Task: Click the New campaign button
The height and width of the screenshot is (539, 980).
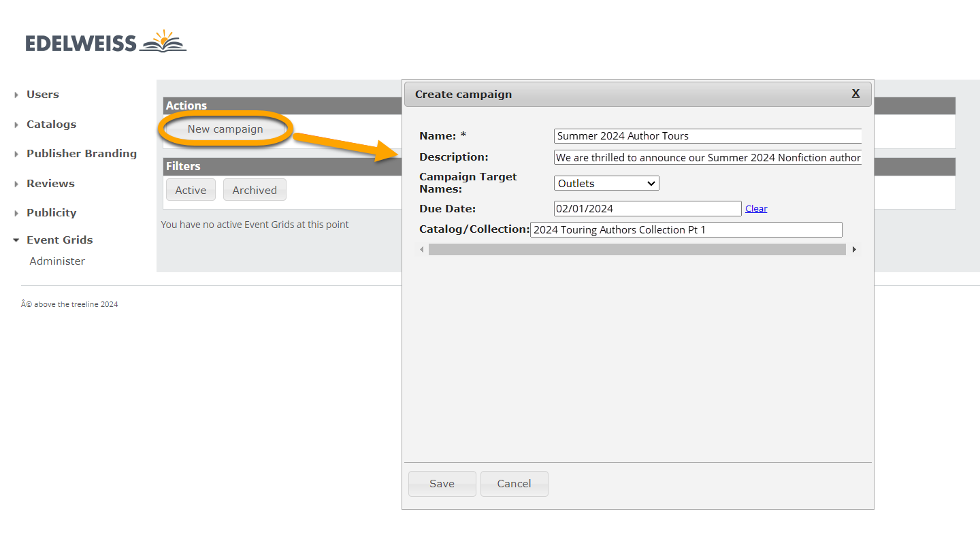Action: click(225, 129)
